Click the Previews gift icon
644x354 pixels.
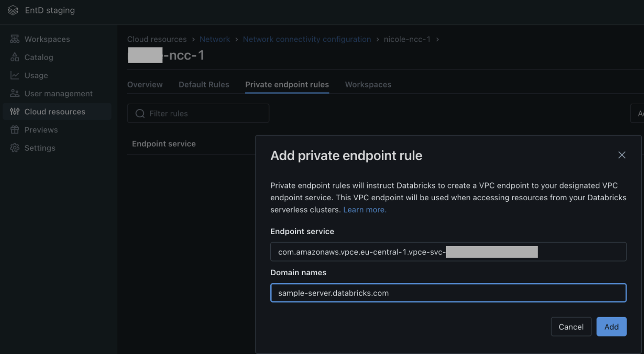point(15,130)
